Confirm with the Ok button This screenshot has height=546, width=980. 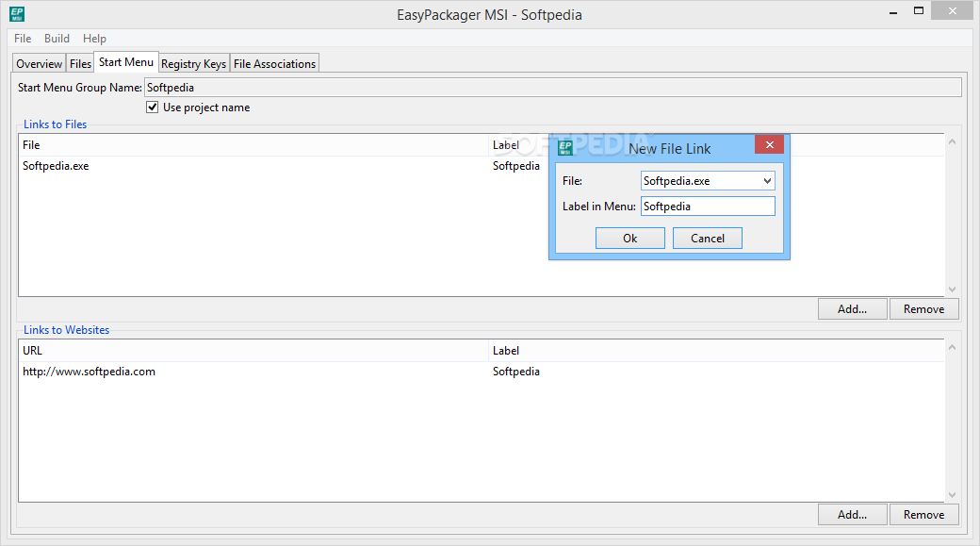[x=630, y=239]
